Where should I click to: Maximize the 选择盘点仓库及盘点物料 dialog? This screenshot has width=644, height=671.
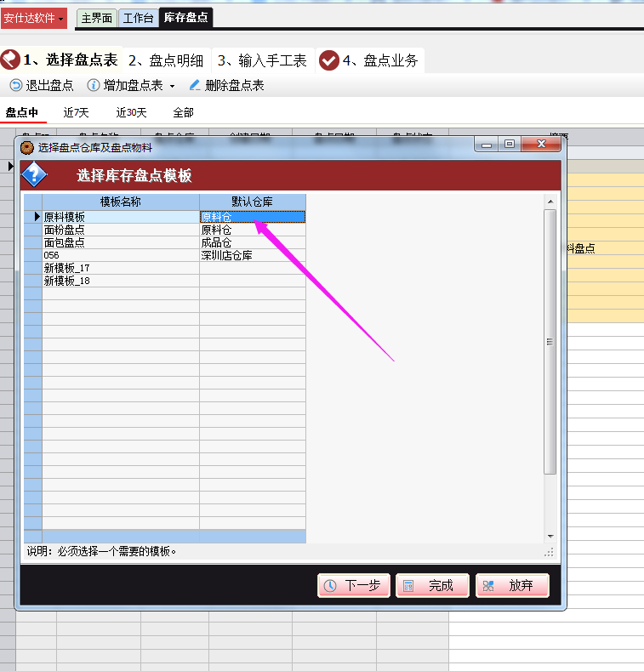click(510, 145)
